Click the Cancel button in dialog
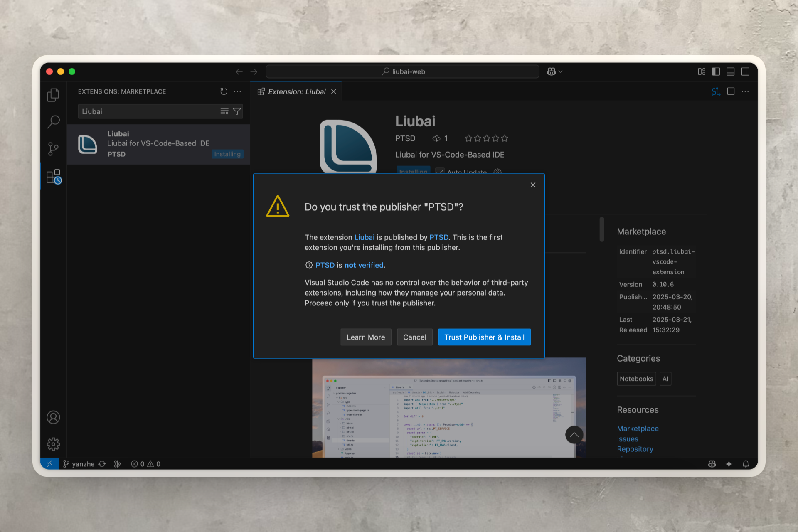The height and width of the screenshot is (532, 798). [414, 337]
